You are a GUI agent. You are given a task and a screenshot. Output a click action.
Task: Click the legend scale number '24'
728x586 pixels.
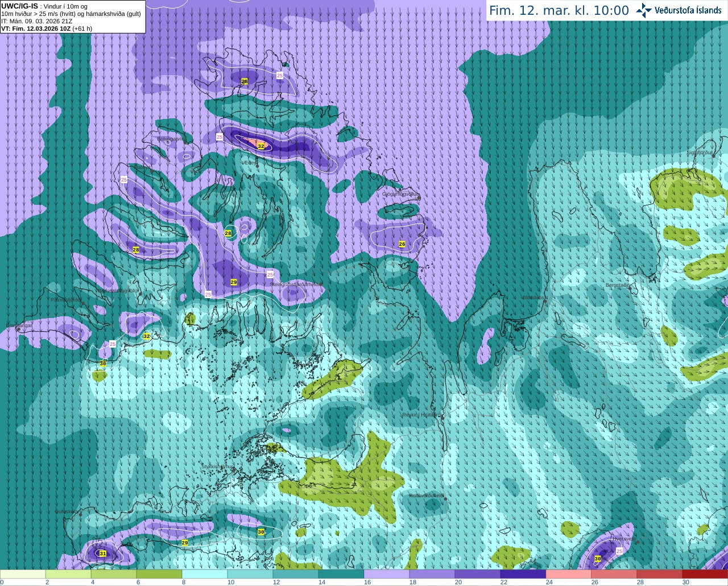[x=549, y=582]
